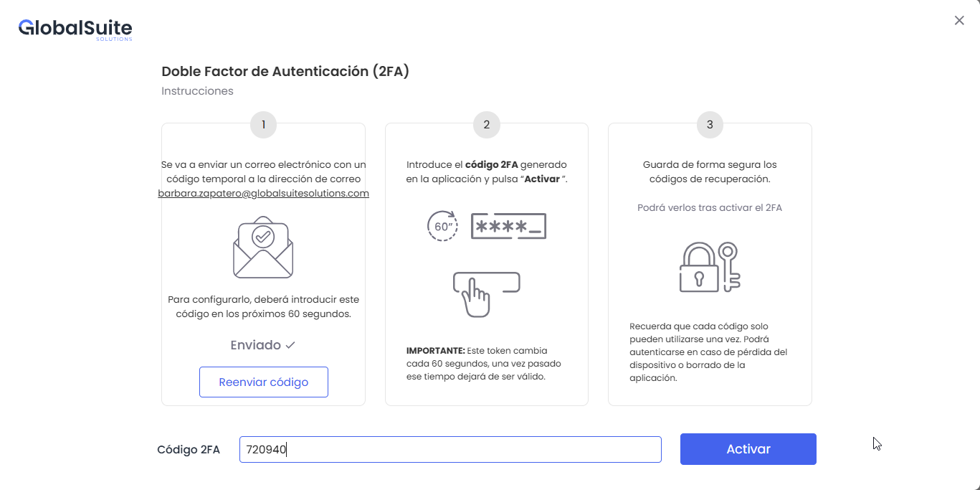The width and height of the screenshot is (980, 490).
Task: Click the step 2 number badge
Action: (487, 125)
